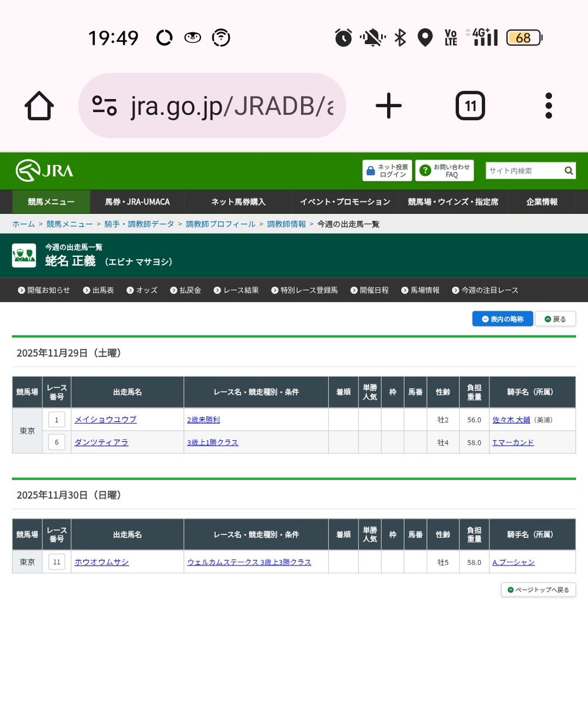The width and height of the screenshot is (588, 707).
Task: Click the site search magnifying glass icon
Action: click(568, 170)
